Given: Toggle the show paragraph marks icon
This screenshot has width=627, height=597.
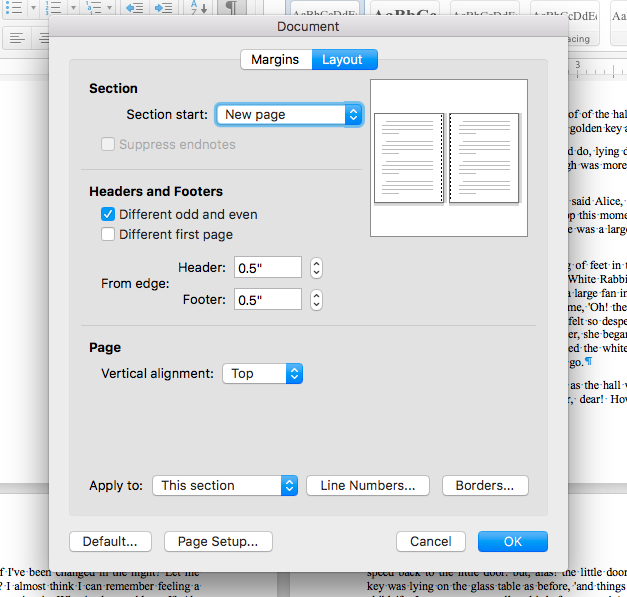Looking at the screenshot, I should 231,7.
